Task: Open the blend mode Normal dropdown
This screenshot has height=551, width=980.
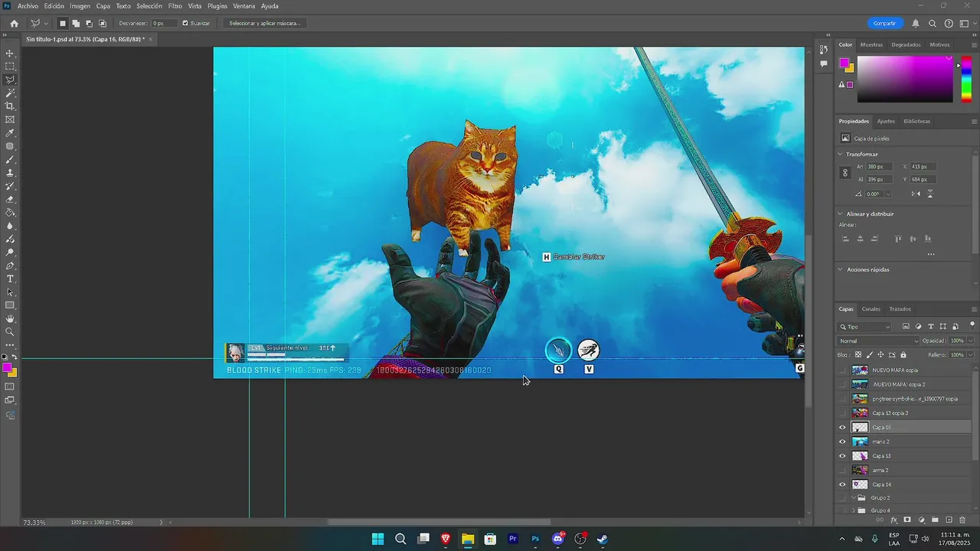Action: coord(878,341)
